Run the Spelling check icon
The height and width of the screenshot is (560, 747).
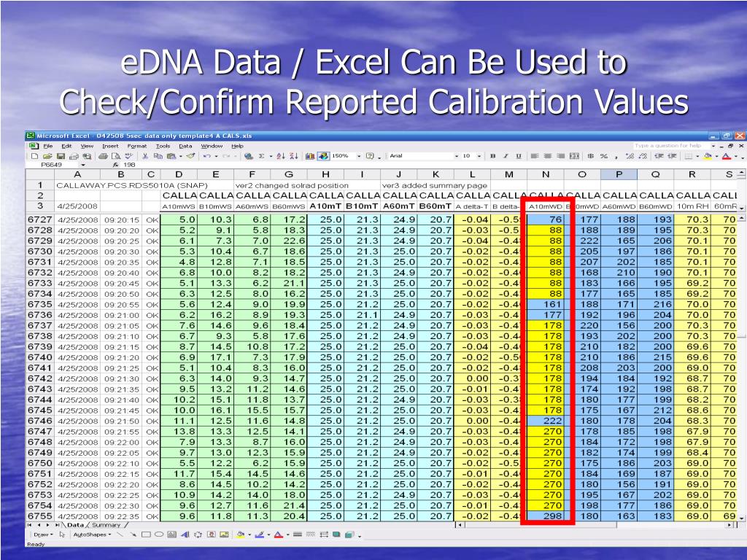128,156
